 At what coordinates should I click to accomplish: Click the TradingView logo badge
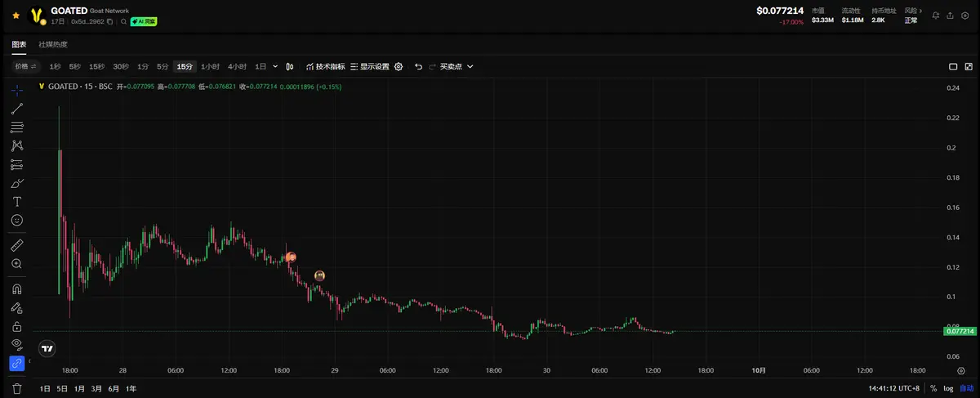click(x=47, y=348)
